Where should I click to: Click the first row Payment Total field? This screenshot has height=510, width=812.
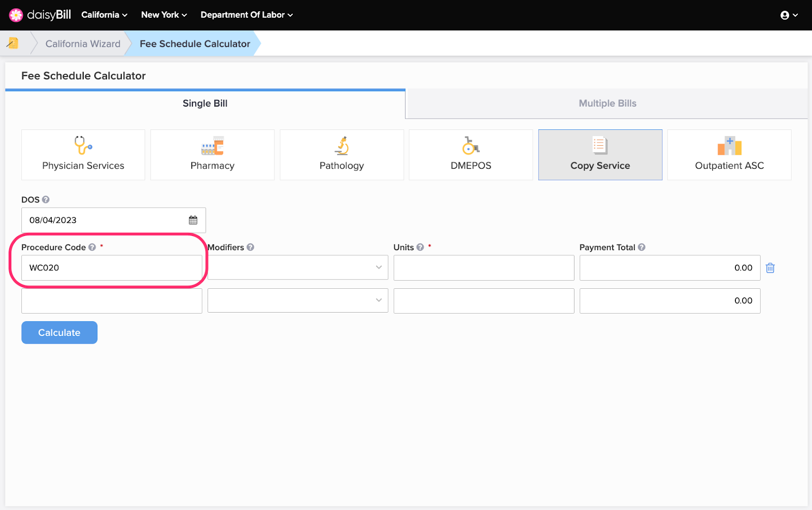670,267
